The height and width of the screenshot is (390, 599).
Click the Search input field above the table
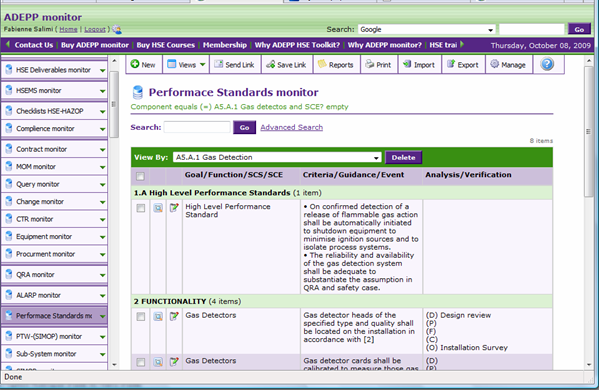(197, 127)
